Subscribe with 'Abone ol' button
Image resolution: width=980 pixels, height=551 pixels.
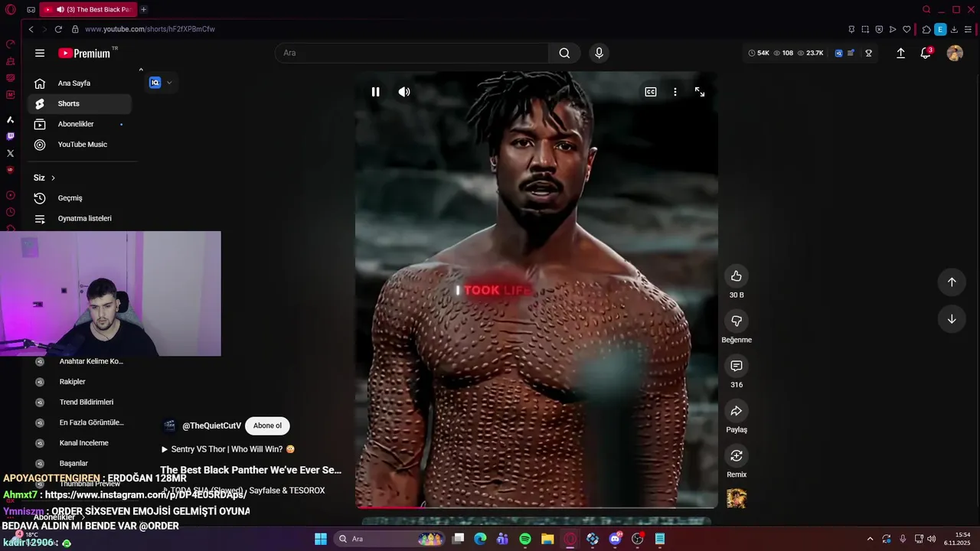[267, 425]
